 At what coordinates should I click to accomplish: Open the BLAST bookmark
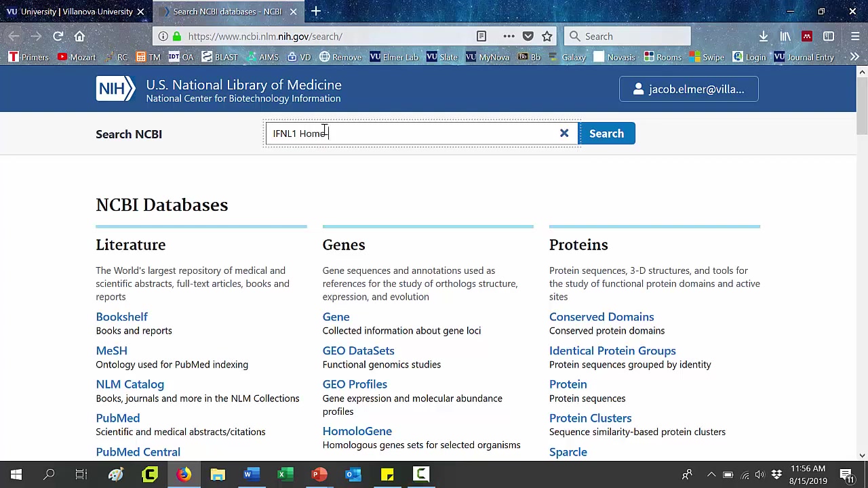pos(220,57)
